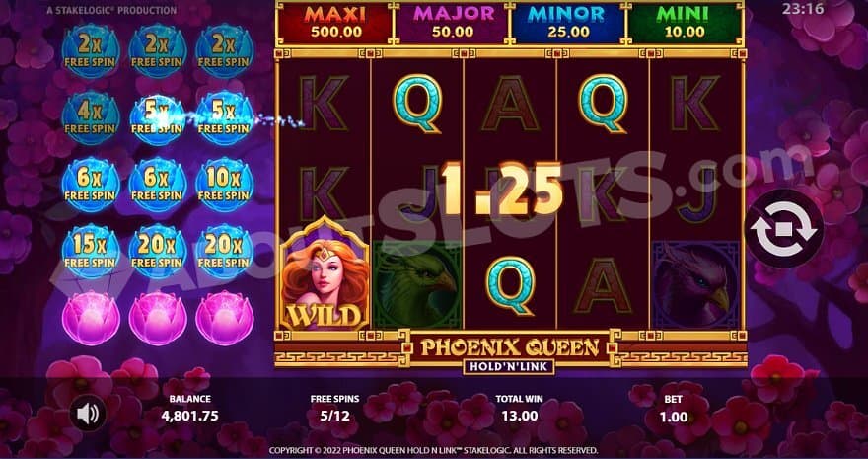The image size is (868, 459).
Task: Mute the game sound speaker icon
Action: click(x=88, y=413)
